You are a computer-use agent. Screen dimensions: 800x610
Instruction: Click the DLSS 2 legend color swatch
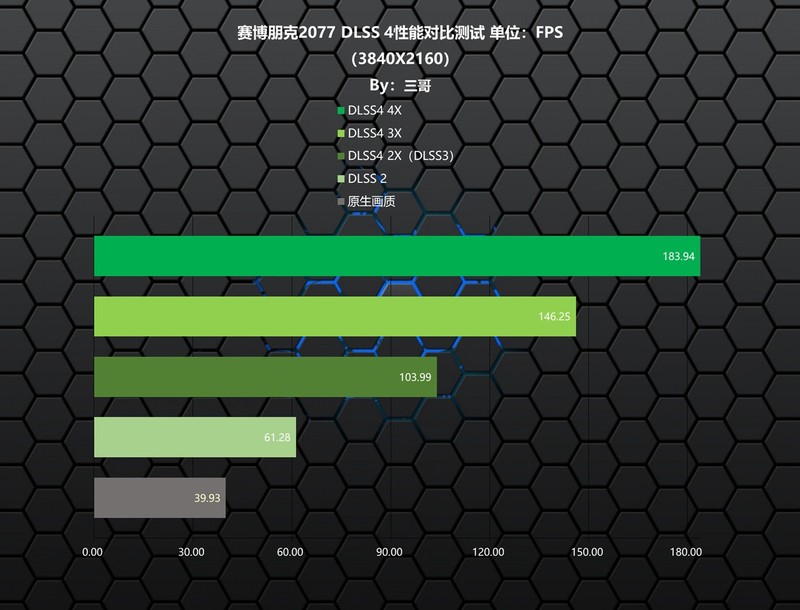click(341, 179)
